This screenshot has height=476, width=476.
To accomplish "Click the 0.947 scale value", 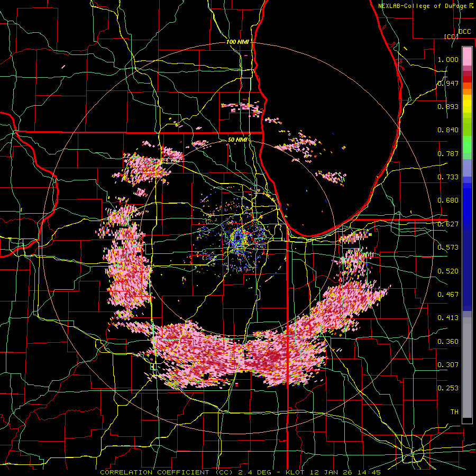I will (448, 83).
